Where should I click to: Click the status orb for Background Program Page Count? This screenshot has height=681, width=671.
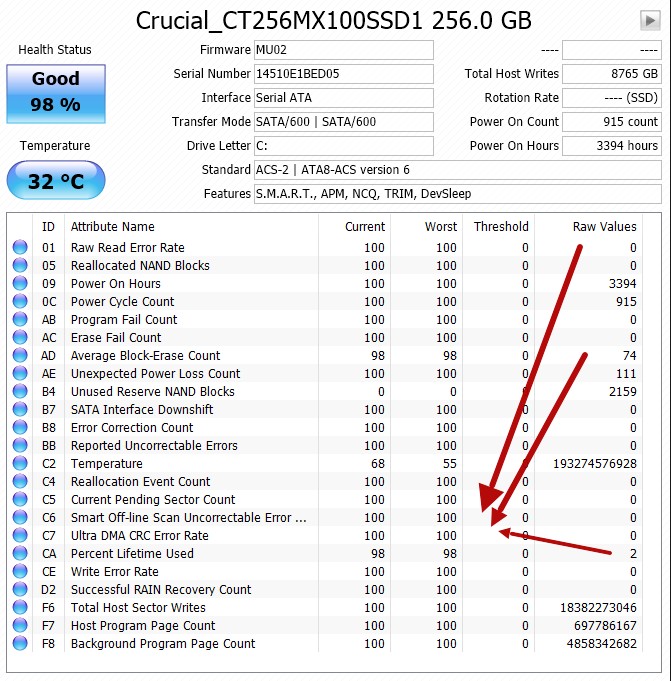(20, 643)
